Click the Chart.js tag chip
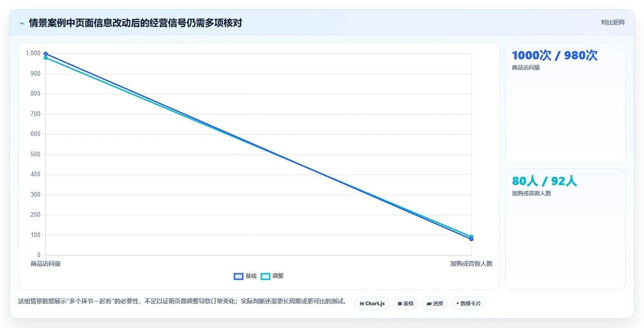The height and width of the screenshot is (328, 644). (x=372, y=303)
